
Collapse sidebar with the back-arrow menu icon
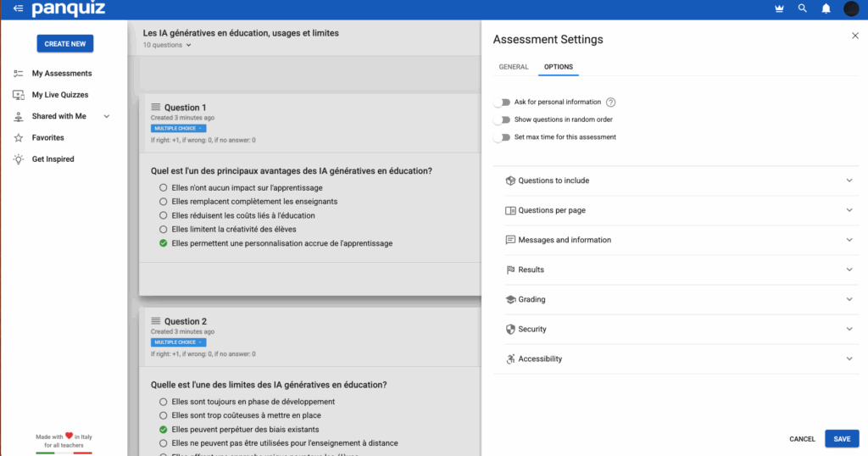(x=18, y=8)
